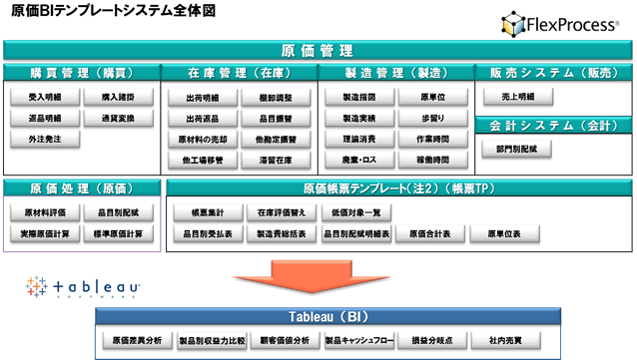Click the 製造指図 box
Viewport: 637px width, 364px height.
click(x=359, y=97)
